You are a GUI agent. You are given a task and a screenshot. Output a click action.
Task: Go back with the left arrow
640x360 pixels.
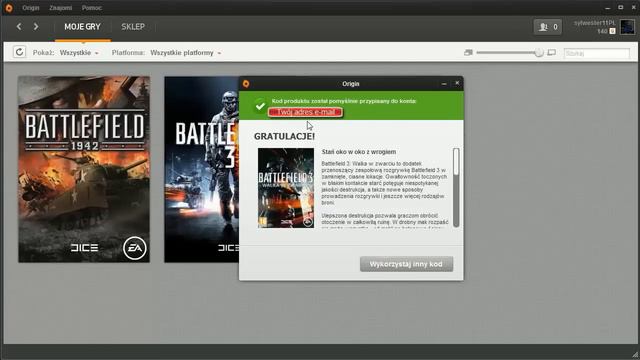pos(19,27)
